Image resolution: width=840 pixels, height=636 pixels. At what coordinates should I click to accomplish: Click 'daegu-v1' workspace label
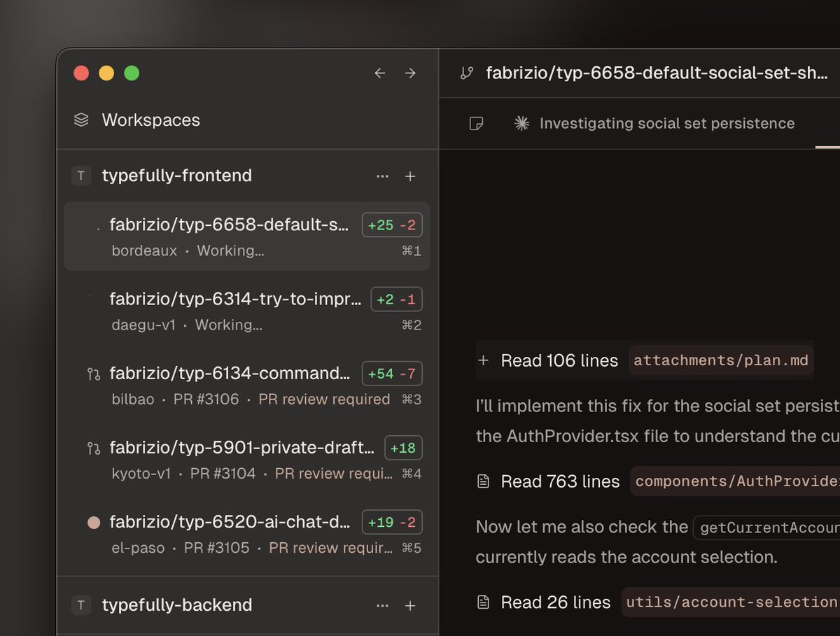[x=143, y=325]
